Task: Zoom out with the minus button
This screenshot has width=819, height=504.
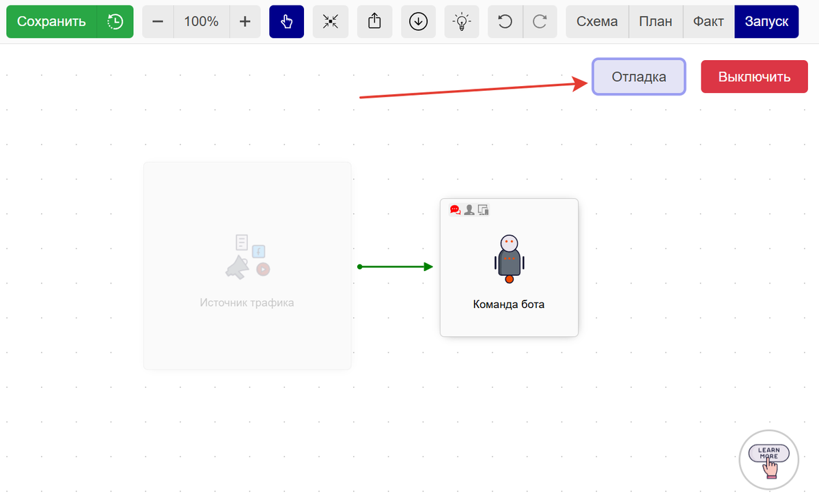Action: click(158, 21)
